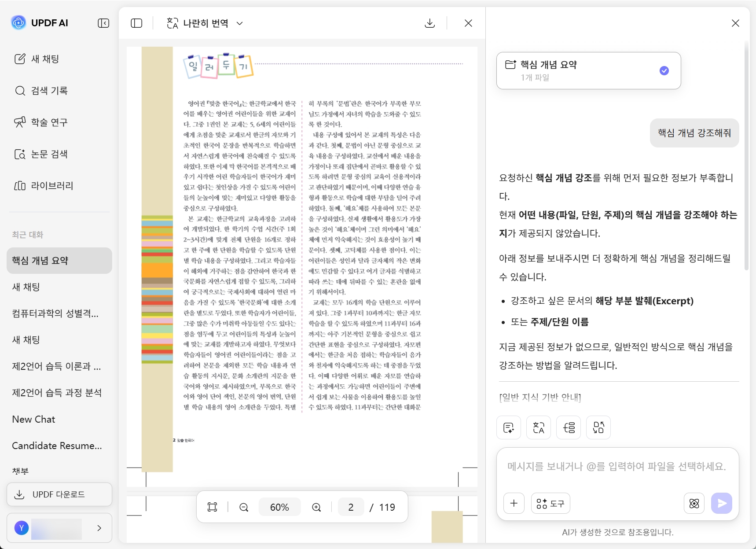Open the 나란히 번역 dropdown
Screen dimensions: 756x549
pos(205,23)
